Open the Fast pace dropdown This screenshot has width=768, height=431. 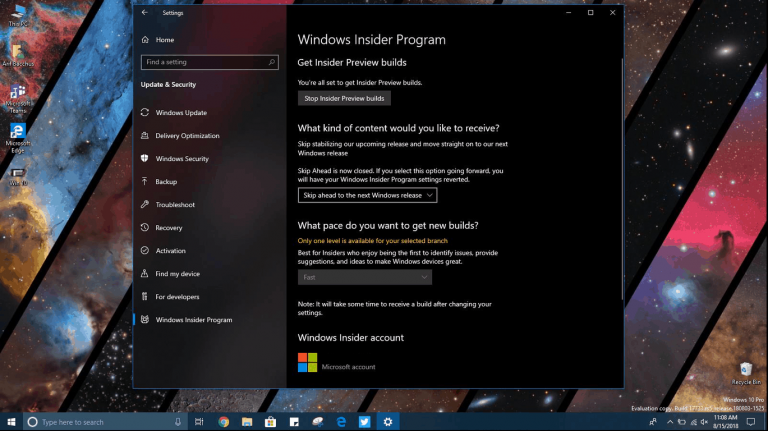[365, 277]
